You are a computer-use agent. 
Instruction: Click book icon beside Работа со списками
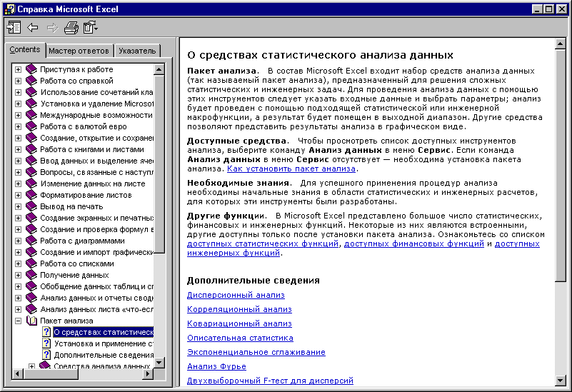(31, 263)
